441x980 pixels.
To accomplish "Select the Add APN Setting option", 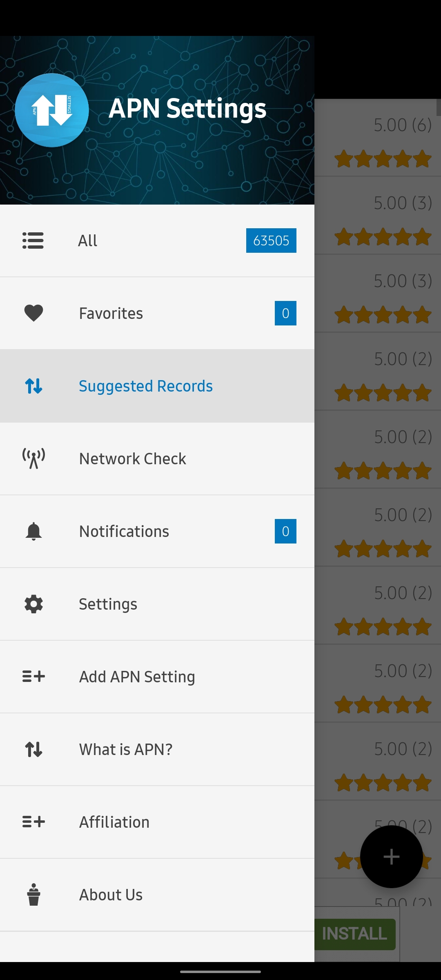I will click(x=137, y=677).
